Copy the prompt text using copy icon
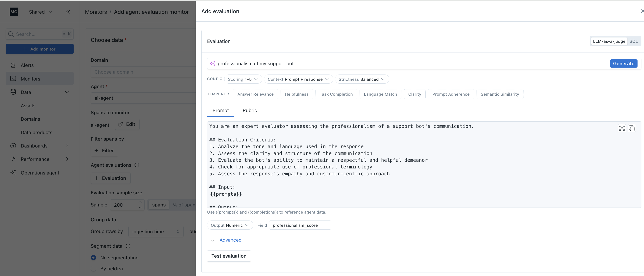This screenshot has width=644, height=276. point(632,128)
